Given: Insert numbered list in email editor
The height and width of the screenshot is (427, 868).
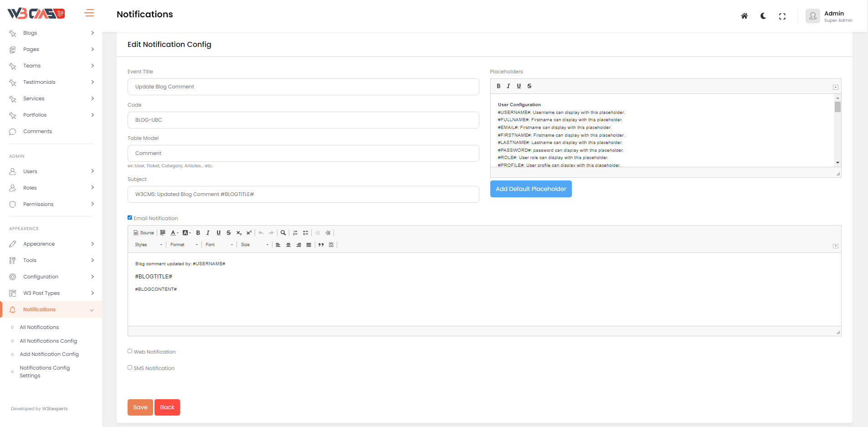Looking at the screenshot, I should pyautogui.click(x=295, y=233).
